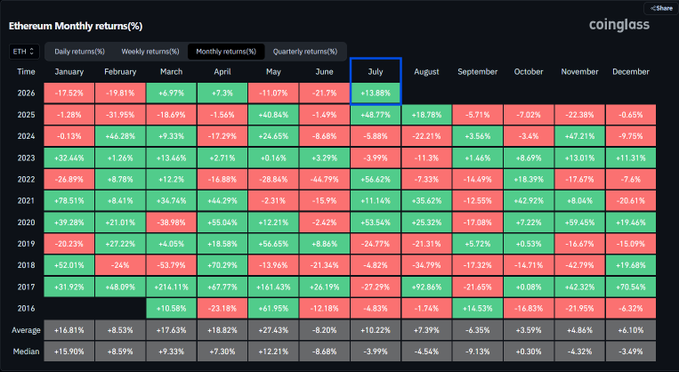
Task: Select the +59.45% November 2020 cell
Action: coord(579,222)
